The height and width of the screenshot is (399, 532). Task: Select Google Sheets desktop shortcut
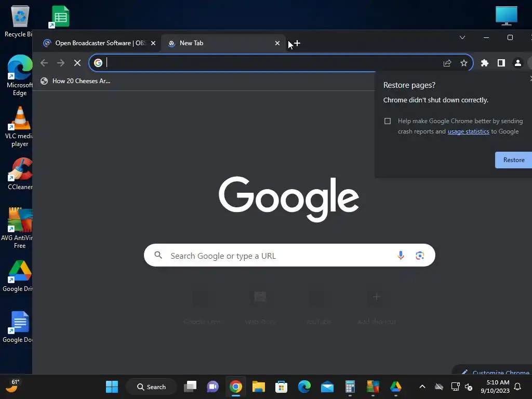click(60, 17)
